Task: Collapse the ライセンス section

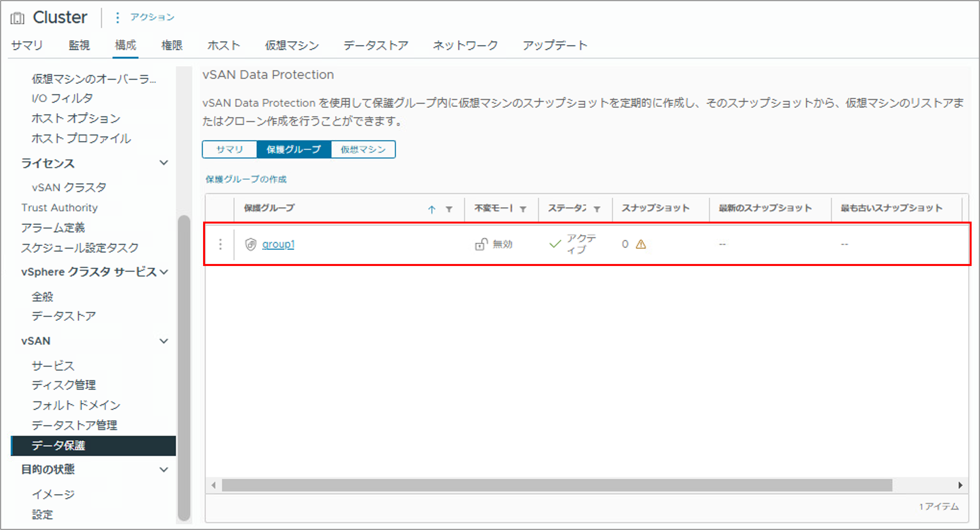Action: pyautogui.click(x=164, y=163)
